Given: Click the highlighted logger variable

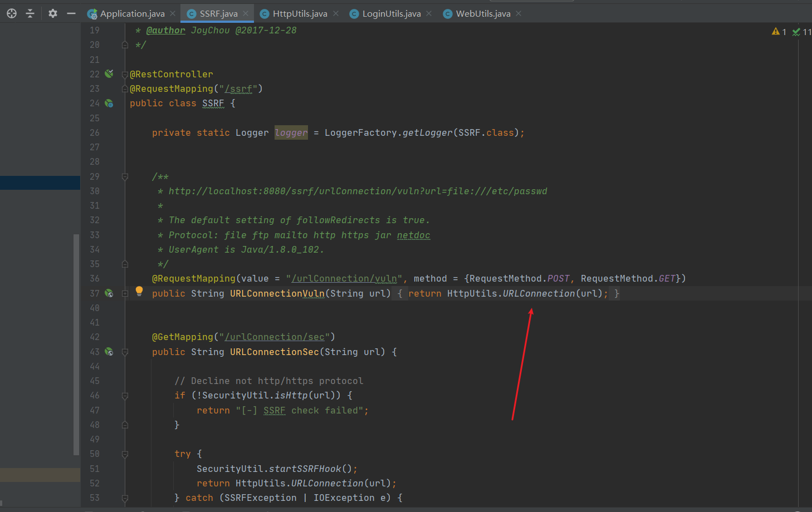Looking at the screenshot, I should click(291, 132).
